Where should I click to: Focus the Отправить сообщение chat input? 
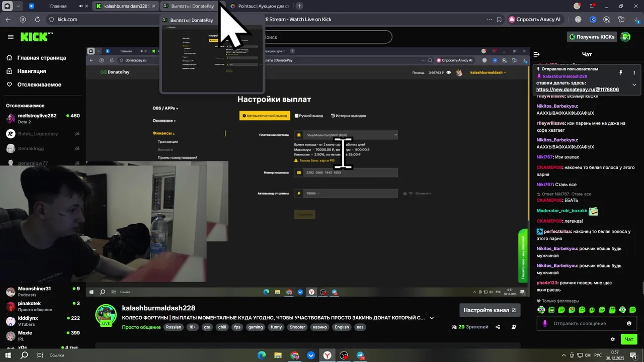click(586, 323)
